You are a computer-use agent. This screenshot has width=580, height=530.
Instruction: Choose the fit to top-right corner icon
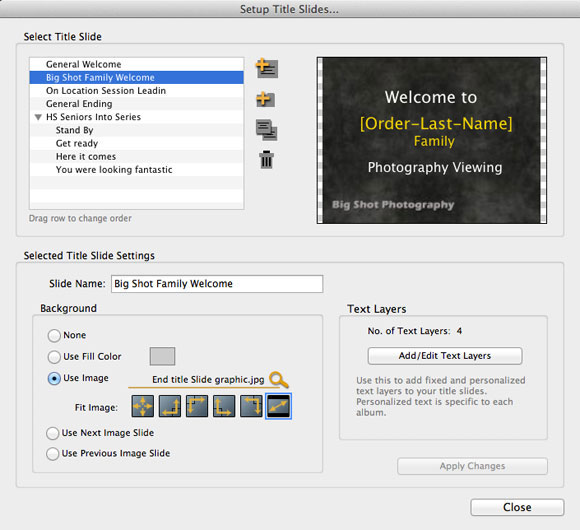coord(251,406)
